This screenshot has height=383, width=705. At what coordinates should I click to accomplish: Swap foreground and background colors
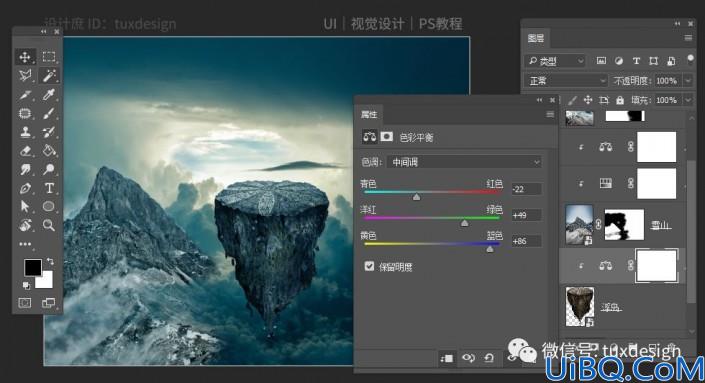click(x=50, y=261)
